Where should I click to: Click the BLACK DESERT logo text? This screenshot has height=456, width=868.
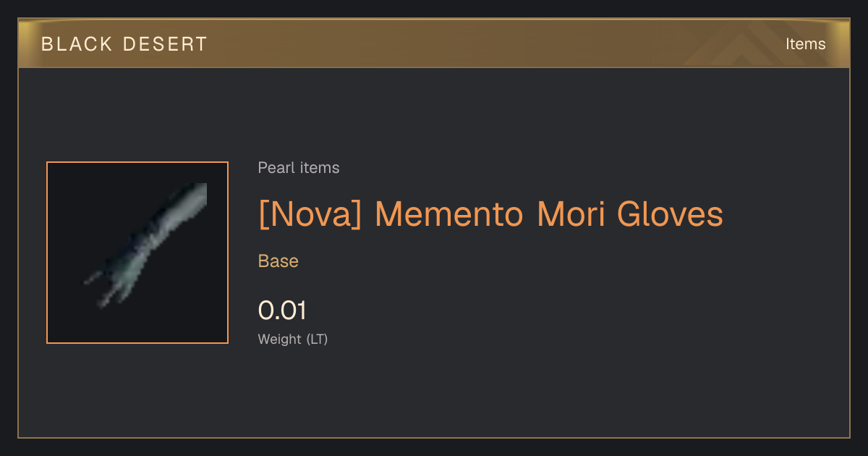point(124,44)
